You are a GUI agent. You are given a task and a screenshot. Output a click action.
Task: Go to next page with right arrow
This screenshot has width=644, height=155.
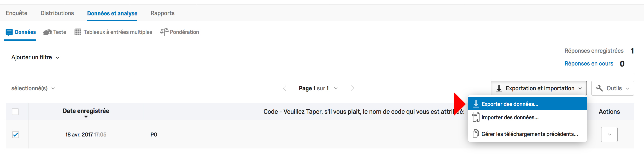353,88
